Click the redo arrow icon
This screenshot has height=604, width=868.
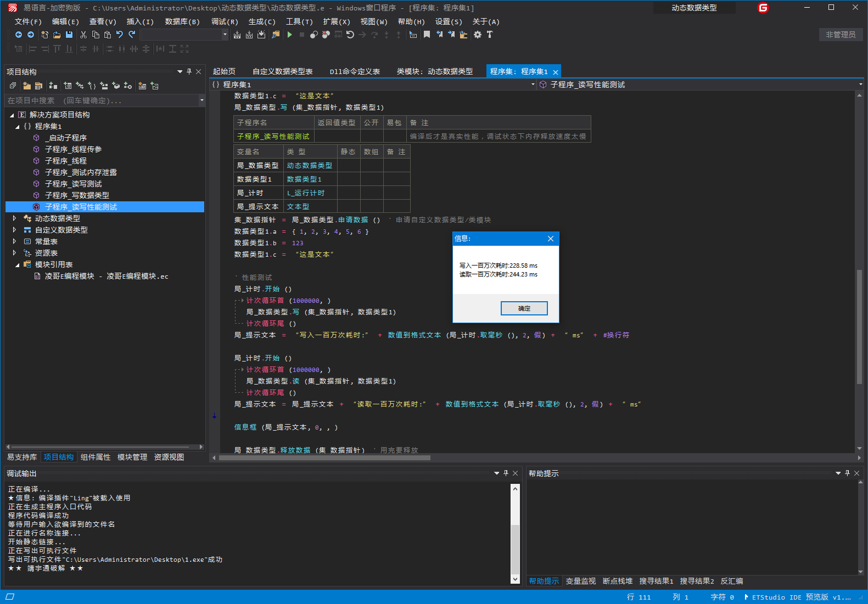pos(132,35)
